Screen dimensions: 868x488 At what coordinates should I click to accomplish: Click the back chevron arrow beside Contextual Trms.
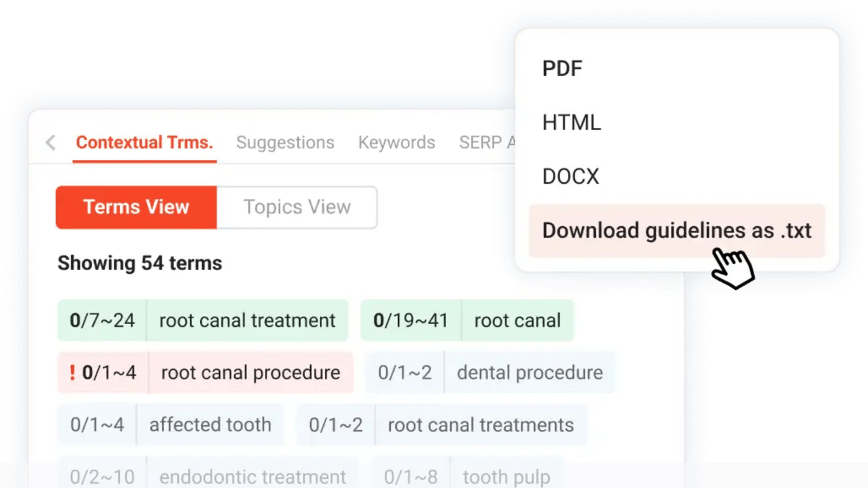click(51, 142)
